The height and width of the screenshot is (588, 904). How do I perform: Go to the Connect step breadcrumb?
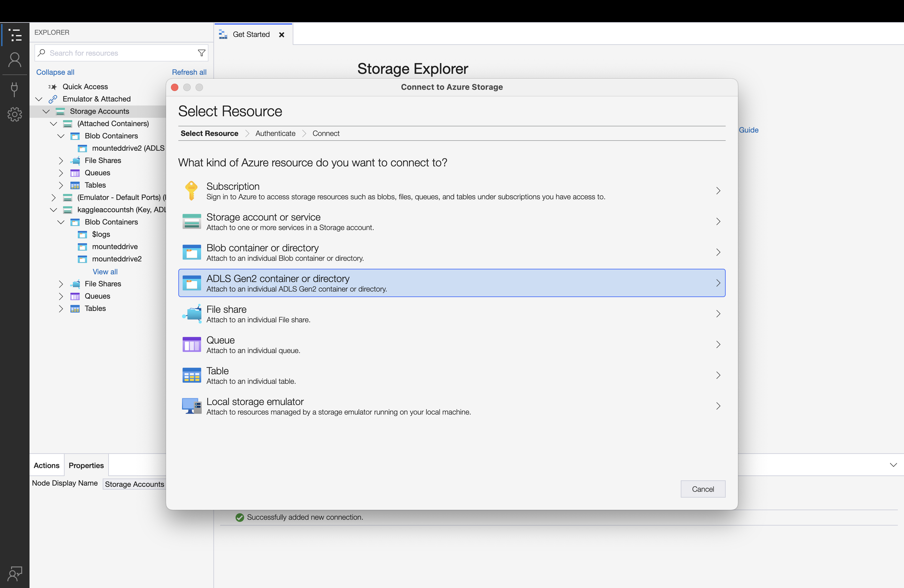[326, 133]
